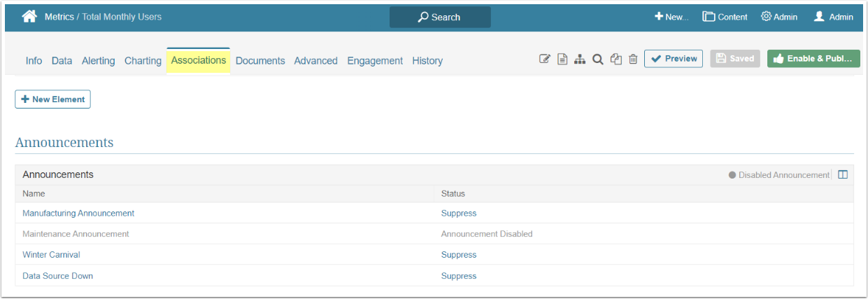
Task: Switch to the Charting tab
Action: point(143,61)
